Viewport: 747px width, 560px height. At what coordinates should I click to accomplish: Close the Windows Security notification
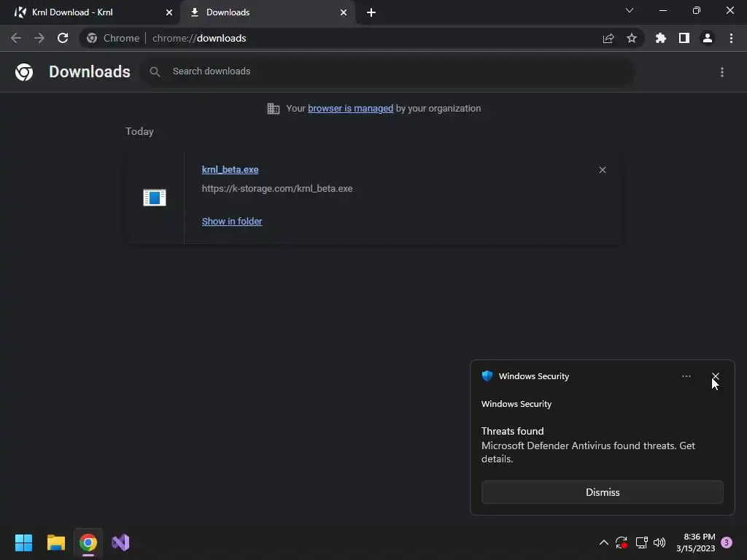[x=716, y=376]
